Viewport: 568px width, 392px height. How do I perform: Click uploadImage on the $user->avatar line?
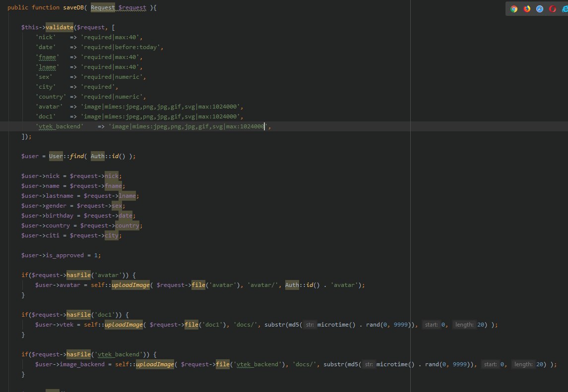point(130,285)
